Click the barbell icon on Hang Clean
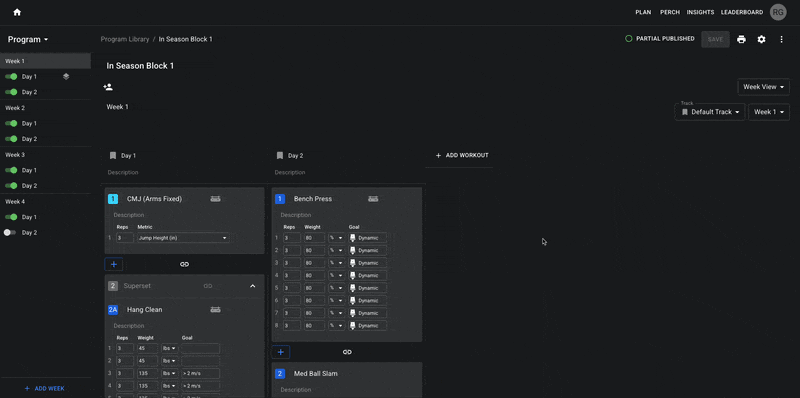Image resolution: width=800 pixels, height=398 pixels. tap(215, 310)
